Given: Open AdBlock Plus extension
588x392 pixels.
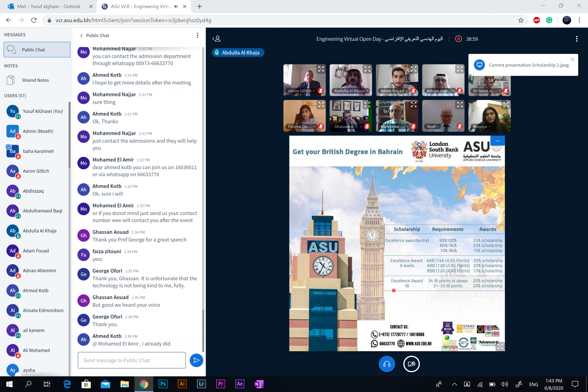Looking at the screenshot, I should point(537,20).
